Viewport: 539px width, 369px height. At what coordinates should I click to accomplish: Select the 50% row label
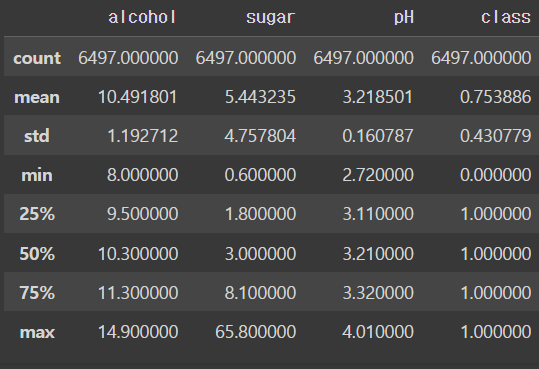37,254
